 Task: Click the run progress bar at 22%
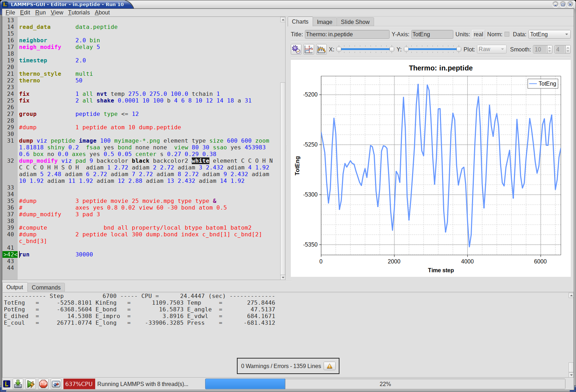point(385,384)
